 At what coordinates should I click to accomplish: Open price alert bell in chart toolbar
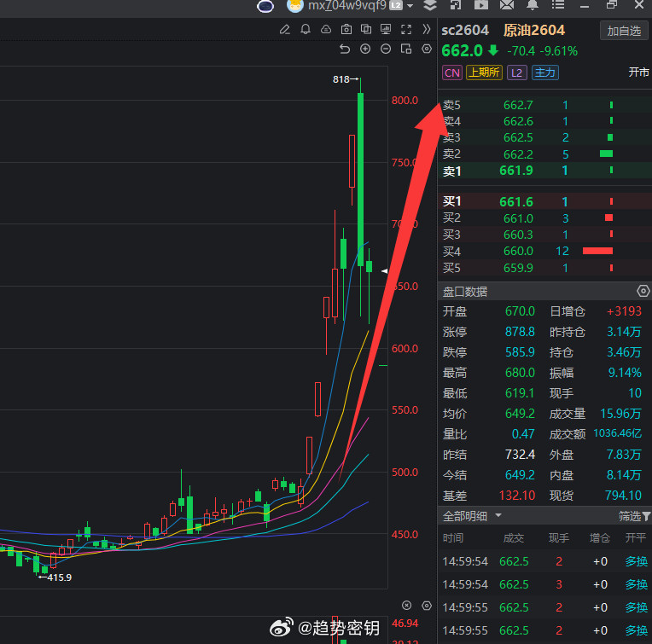point(306,30)
